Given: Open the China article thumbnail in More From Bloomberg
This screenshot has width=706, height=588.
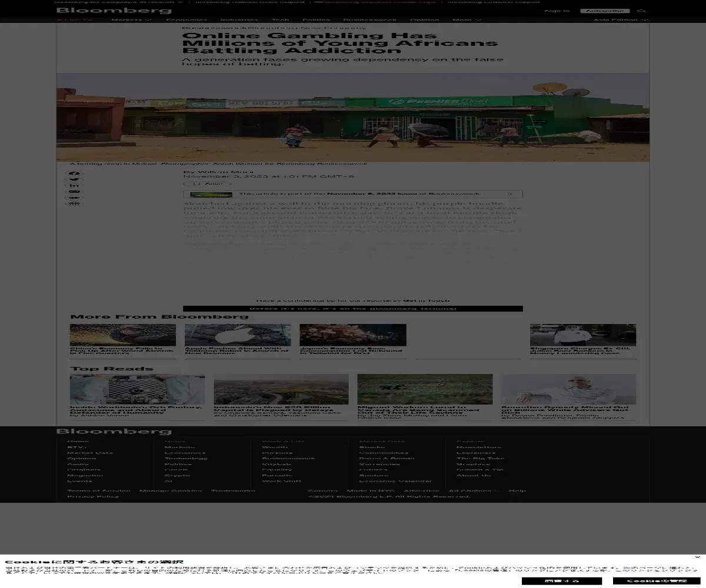Looking at the screenshot, I should [x=123, y=335].
